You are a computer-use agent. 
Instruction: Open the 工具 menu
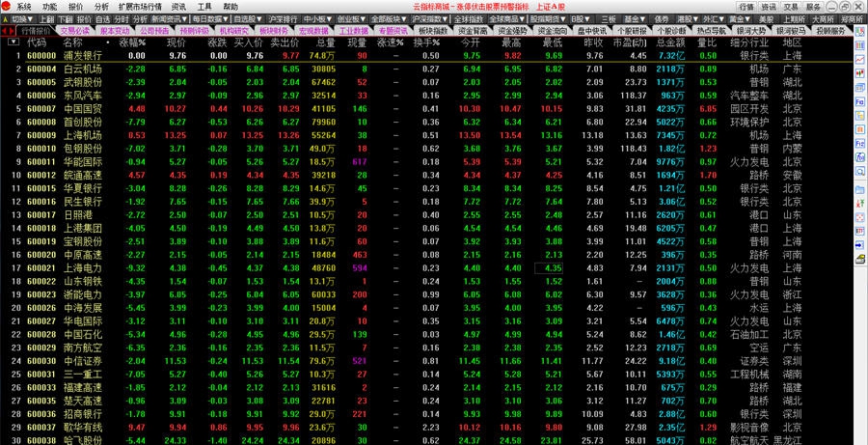click(x=204, y=7)
